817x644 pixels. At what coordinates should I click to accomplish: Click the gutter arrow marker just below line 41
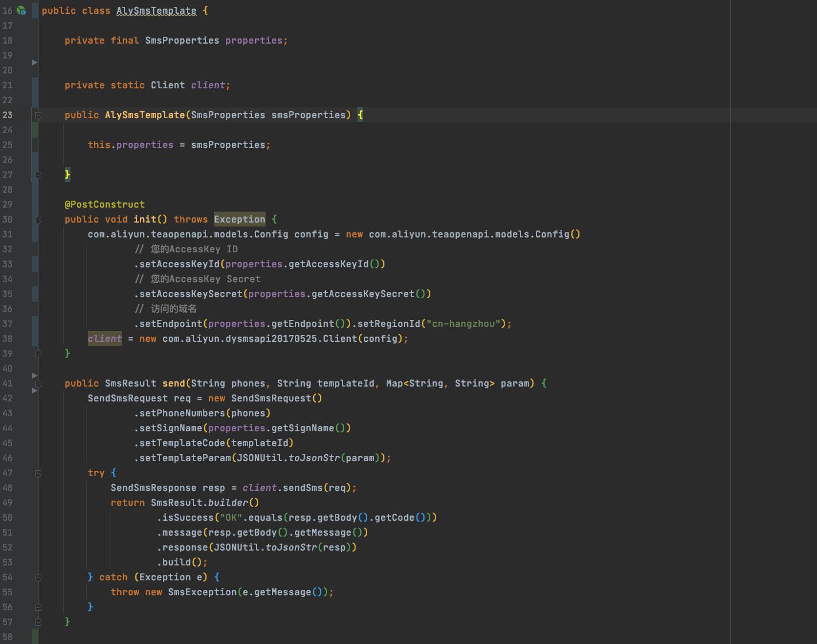[34, 391]
